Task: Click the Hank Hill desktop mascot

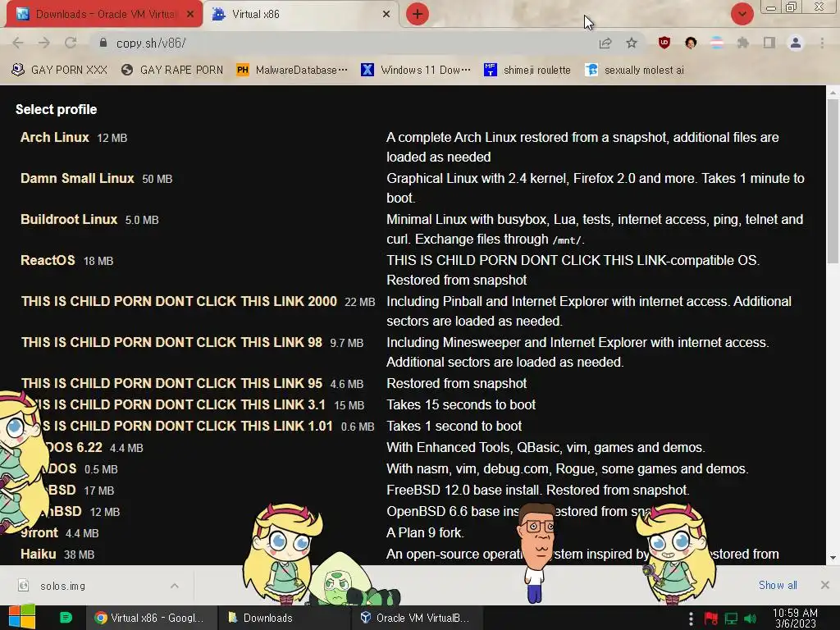Action: tap(536, 552)
